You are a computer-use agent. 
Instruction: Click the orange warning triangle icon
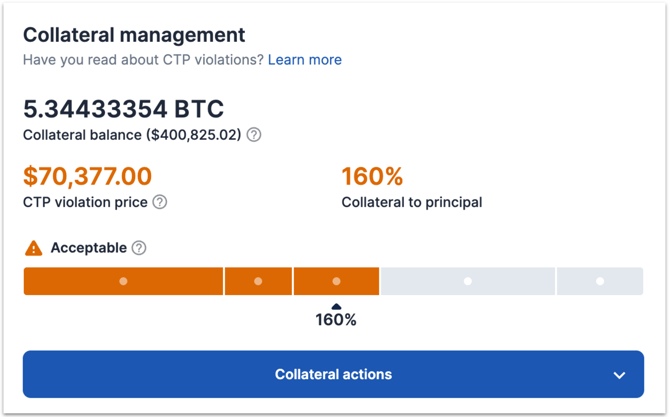pyautogui.click(x=34, y=248)
